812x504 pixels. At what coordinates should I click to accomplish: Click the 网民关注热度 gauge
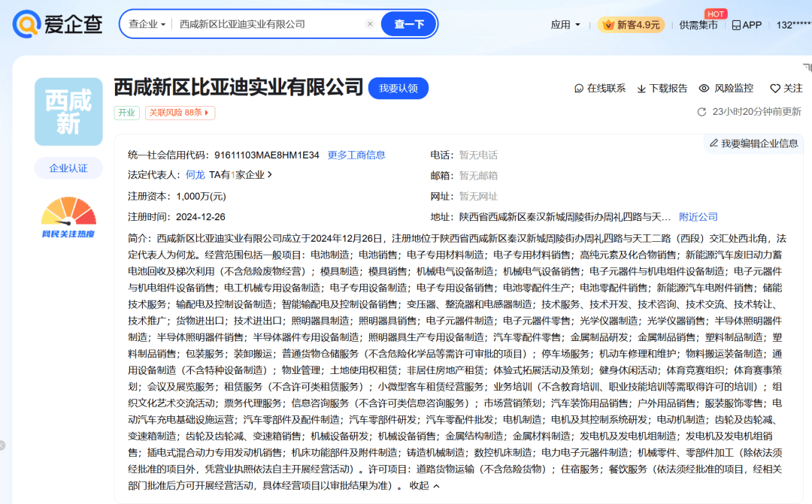click(68, 218)
